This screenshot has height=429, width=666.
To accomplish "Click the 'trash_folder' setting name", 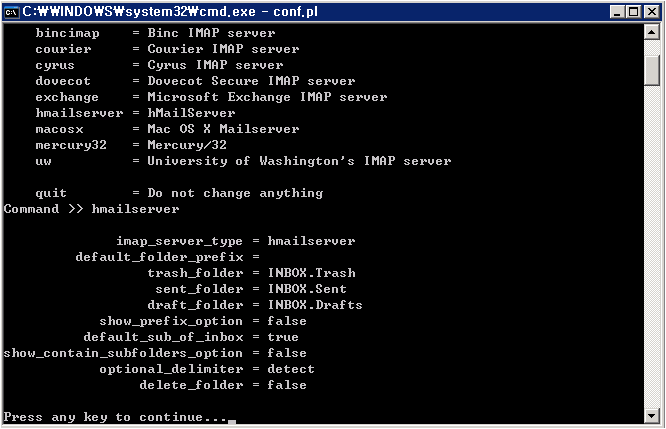I will click(x=195, y=273).
